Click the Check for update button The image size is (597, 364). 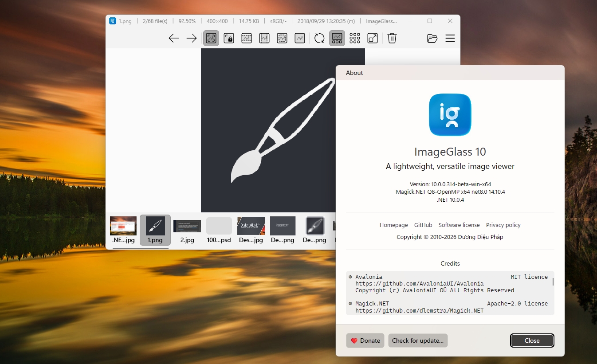point(417,341)
